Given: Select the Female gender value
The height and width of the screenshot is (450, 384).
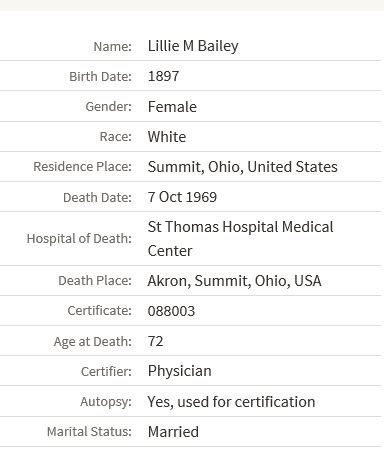Looking at the screenshot, I should coord(172,107).
